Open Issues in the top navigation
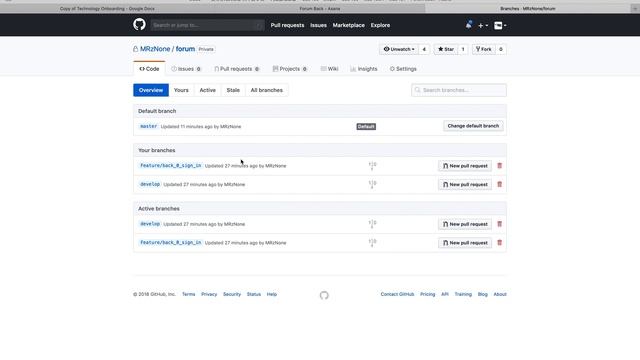The image size is (640, 360). (318, 25)
